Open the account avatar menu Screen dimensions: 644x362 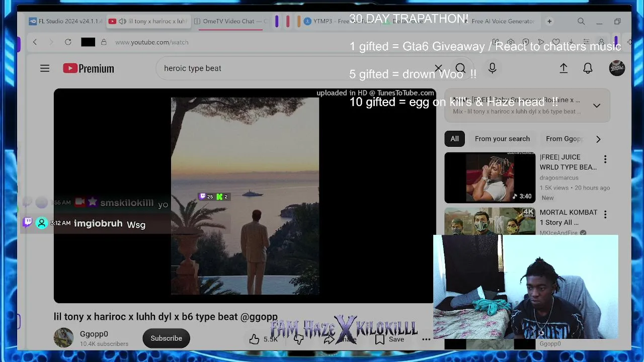617,68
